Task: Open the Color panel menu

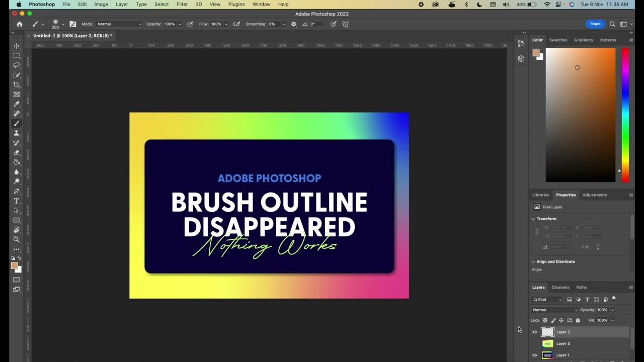Action: click(631, 40)
